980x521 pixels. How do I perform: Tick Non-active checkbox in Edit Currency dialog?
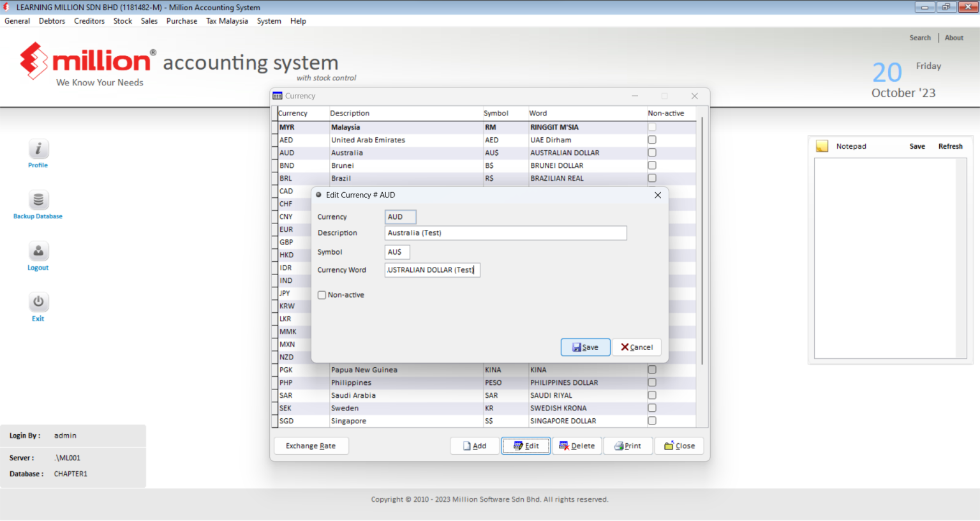[322, 295]
